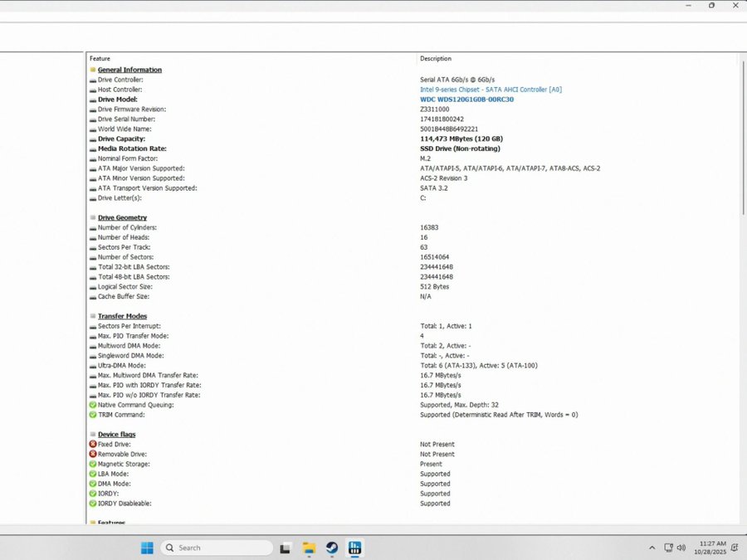Viewport: 747px width, 560px height.
Task: Click the Task View taskbar icon
Action: coord(286,548)
